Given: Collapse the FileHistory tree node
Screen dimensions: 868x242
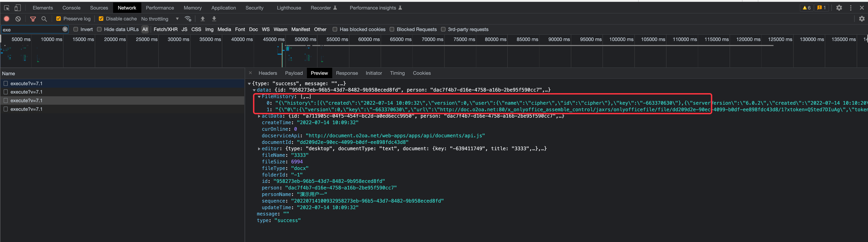Looking at the screenshot, I should (x=259, y=97).
